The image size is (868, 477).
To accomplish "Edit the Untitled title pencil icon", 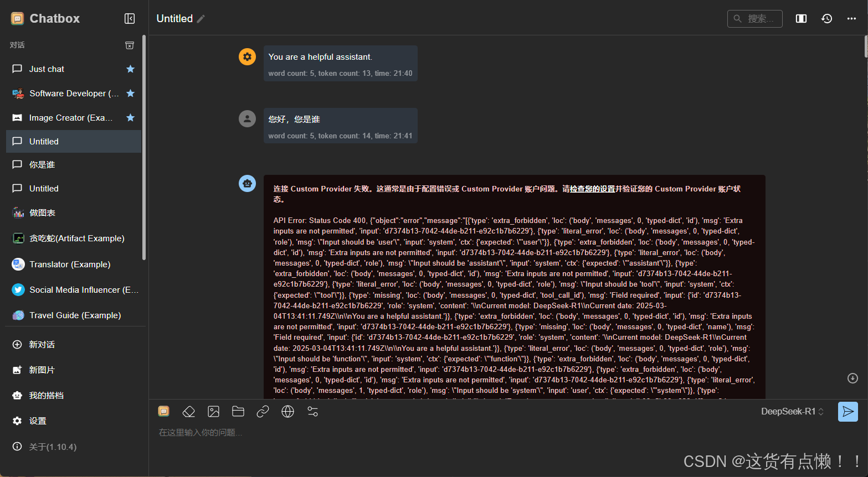I will coord(201,19).
